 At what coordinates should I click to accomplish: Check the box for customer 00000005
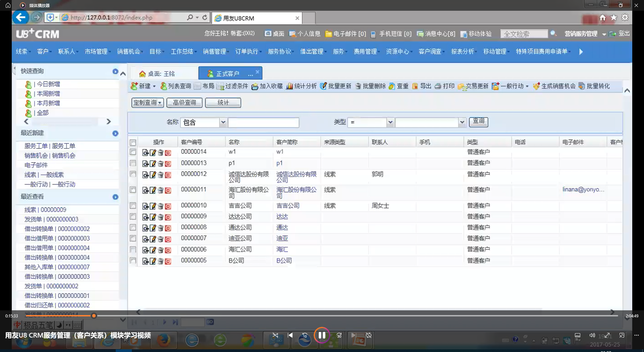(133, 261)
